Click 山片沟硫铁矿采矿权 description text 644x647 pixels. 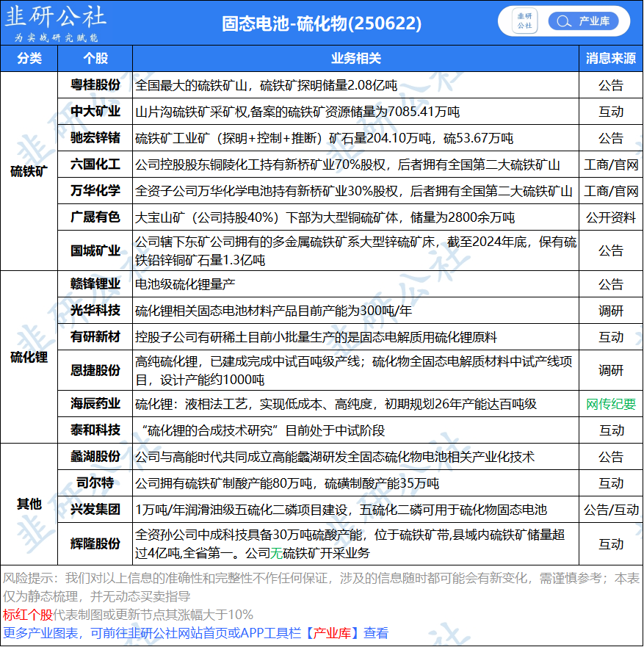pos(297,112)
